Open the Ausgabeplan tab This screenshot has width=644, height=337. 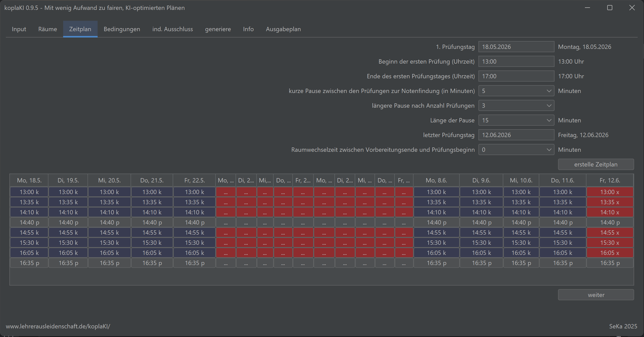click(x=283, y=29)
